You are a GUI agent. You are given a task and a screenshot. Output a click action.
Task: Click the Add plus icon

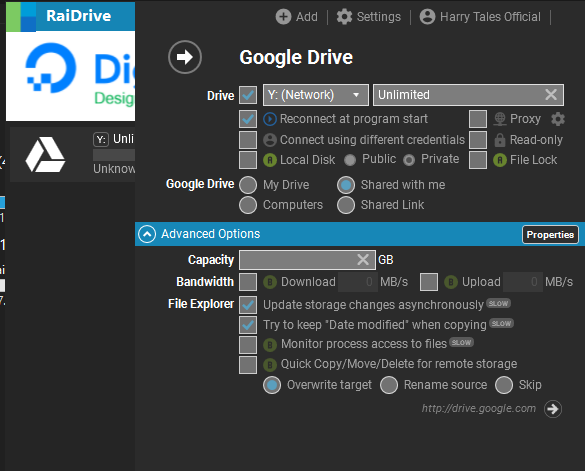[283, 17]
